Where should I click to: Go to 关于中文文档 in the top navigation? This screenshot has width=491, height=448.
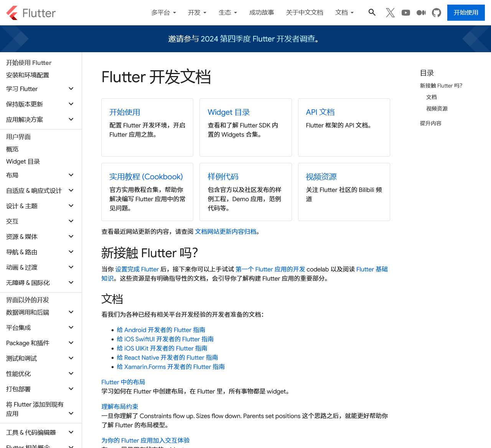click(305, 13)
